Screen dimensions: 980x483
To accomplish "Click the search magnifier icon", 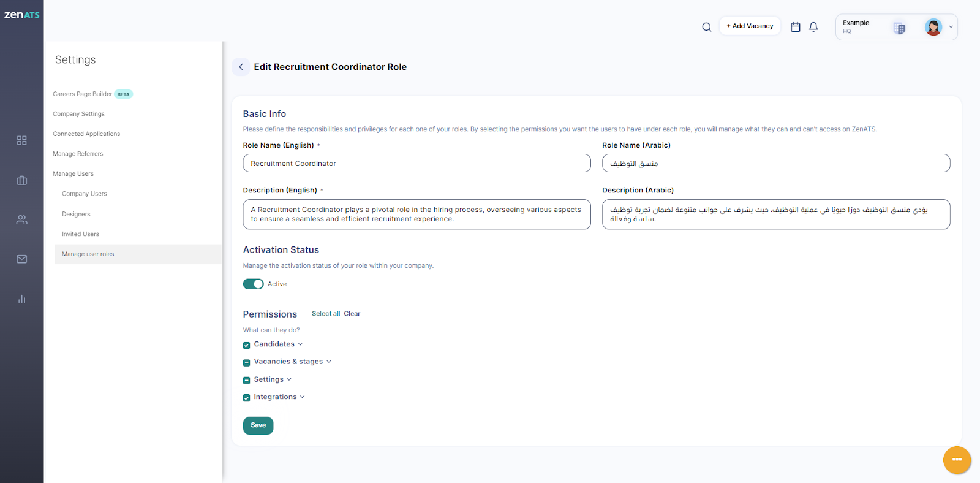I will pos(707,27).
